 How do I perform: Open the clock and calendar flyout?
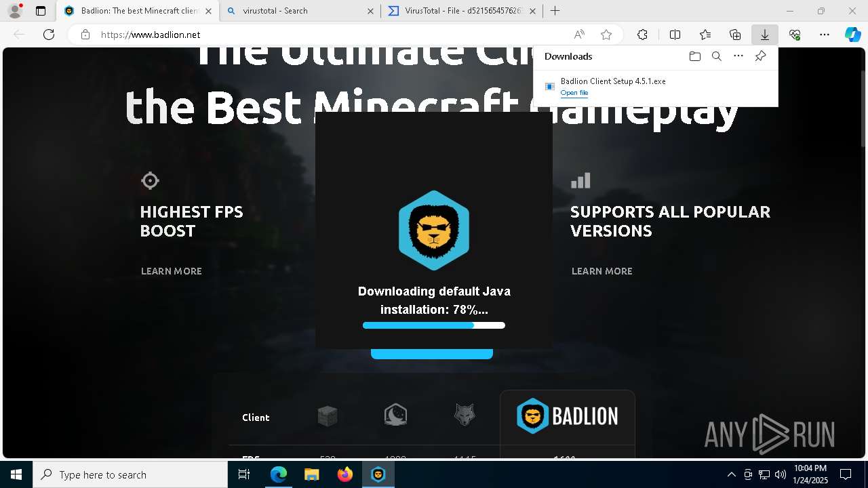click(x=810, y=474)
